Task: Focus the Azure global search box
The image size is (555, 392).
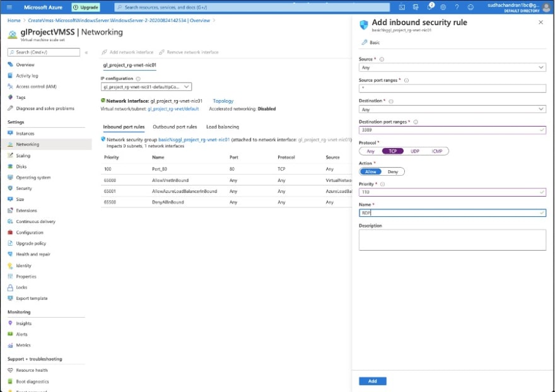Action: 252,7
